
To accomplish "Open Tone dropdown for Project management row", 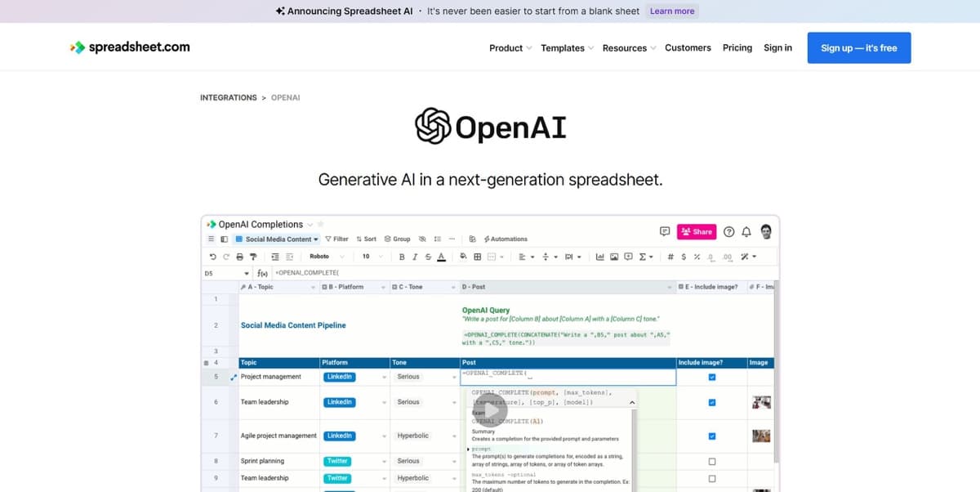I will pos(453,377).
